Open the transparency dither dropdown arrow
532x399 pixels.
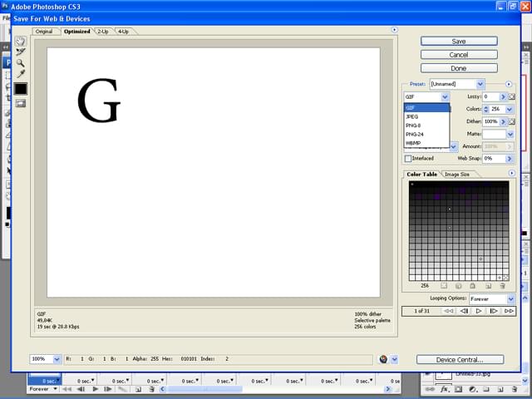point(453,146)
